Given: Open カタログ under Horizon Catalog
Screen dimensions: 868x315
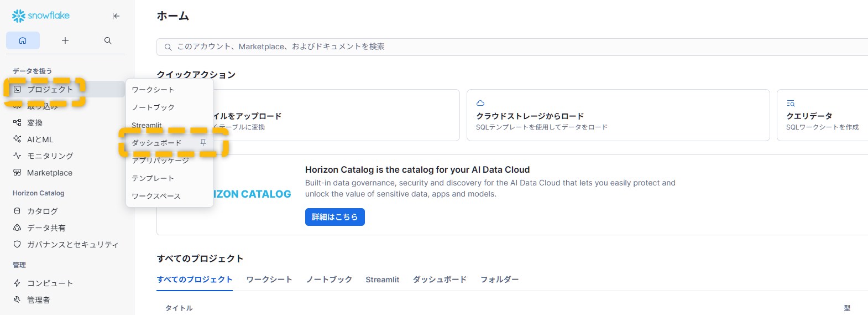Looking at the screenshot, I should [42, 211].
